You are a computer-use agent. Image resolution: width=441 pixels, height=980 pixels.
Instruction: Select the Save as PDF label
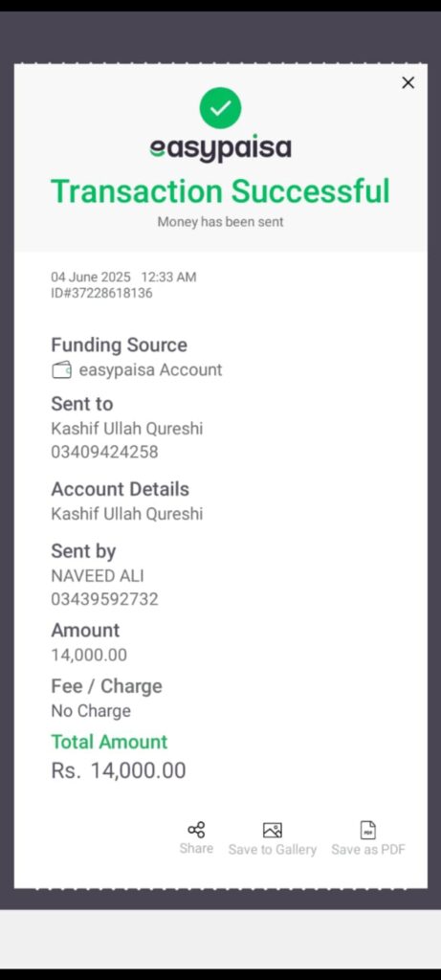click(368, 850)
